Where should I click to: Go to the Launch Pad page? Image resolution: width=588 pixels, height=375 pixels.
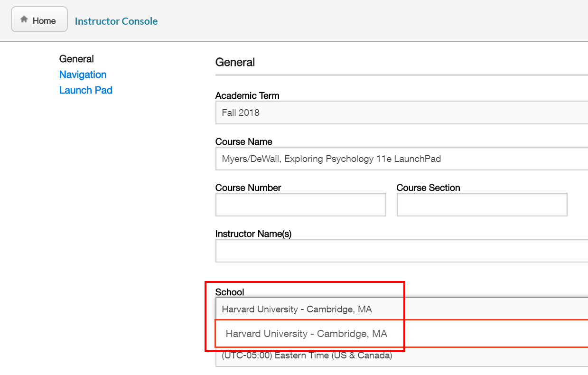coord(86,90)
